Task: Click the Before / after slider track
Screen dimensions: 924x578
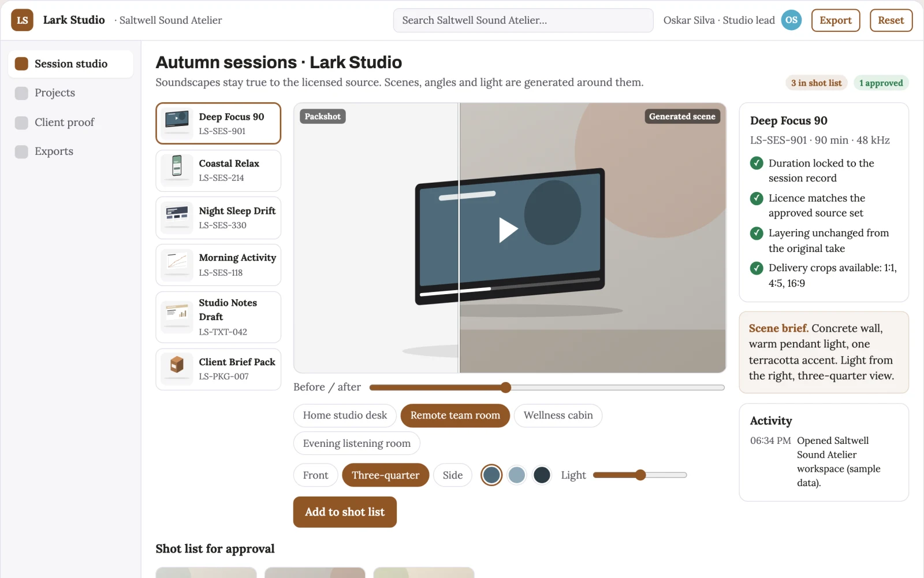Action: pos(547,387)
